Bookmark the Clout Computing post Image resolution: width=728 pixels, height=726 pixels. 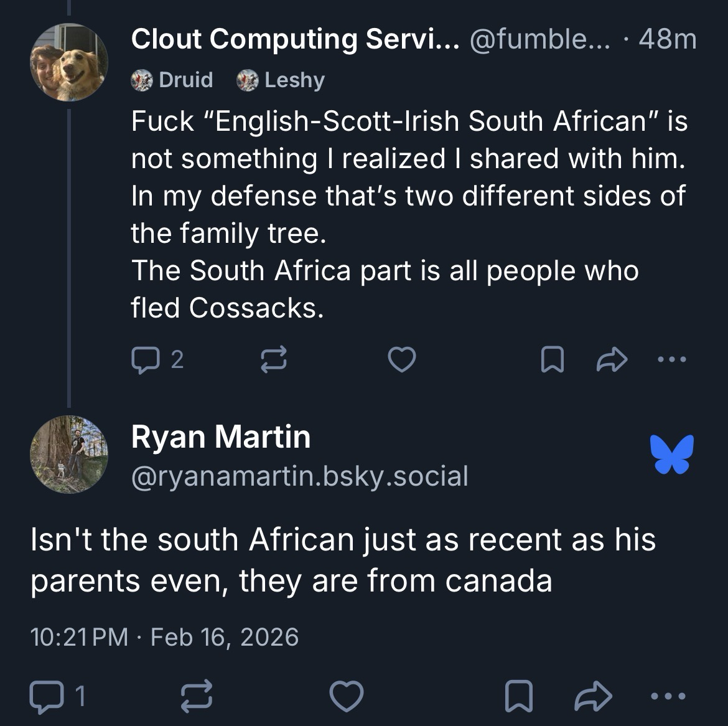point(552,359)
